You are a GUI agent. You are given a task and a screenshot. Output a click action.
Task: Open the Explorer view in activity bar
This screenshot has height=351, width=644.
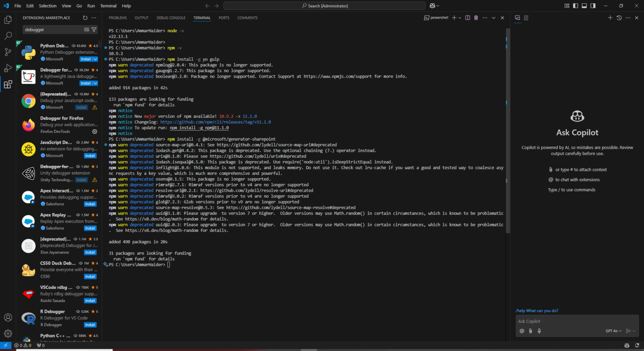[8, 20]
